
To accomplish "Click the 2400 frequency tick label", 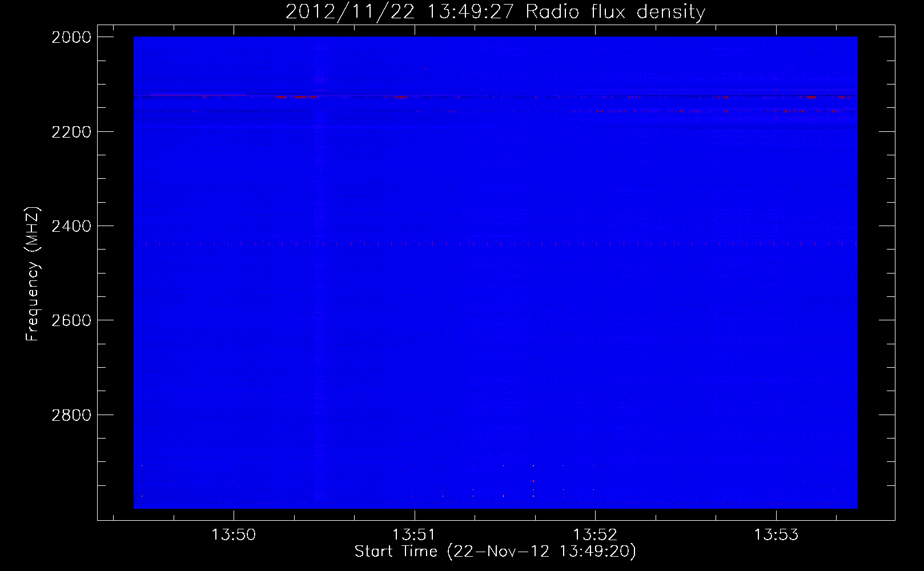I will coord(71,226).
